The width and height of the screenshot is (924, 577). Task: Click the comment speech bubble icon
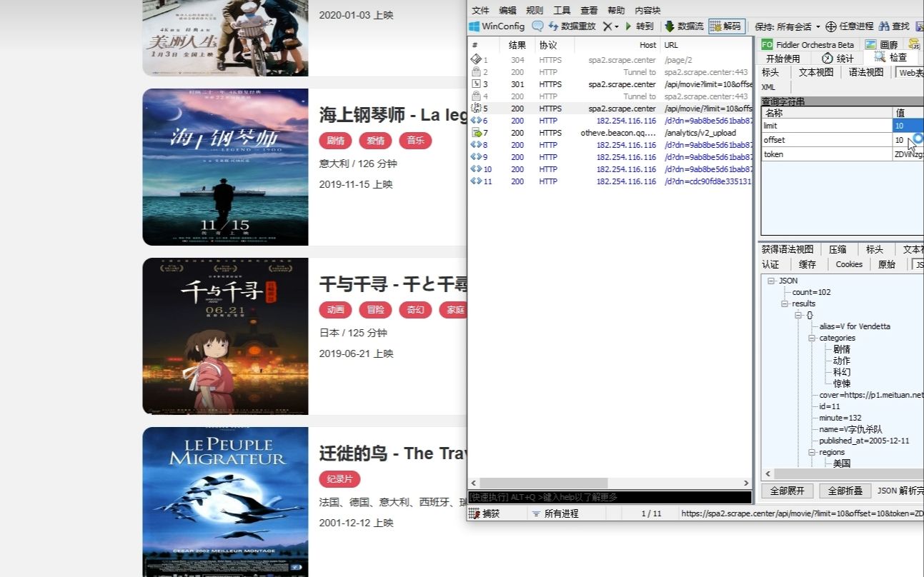pos(537,26)
